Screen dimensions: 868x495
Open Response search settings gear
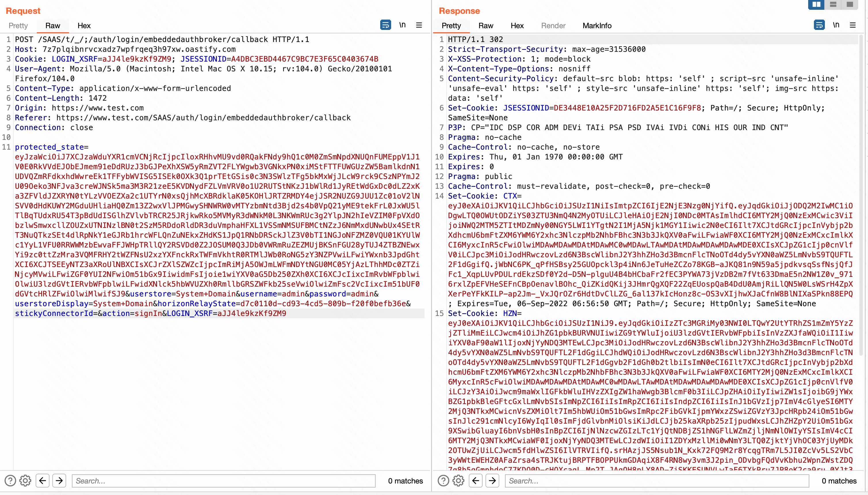[x=458, y=481]
